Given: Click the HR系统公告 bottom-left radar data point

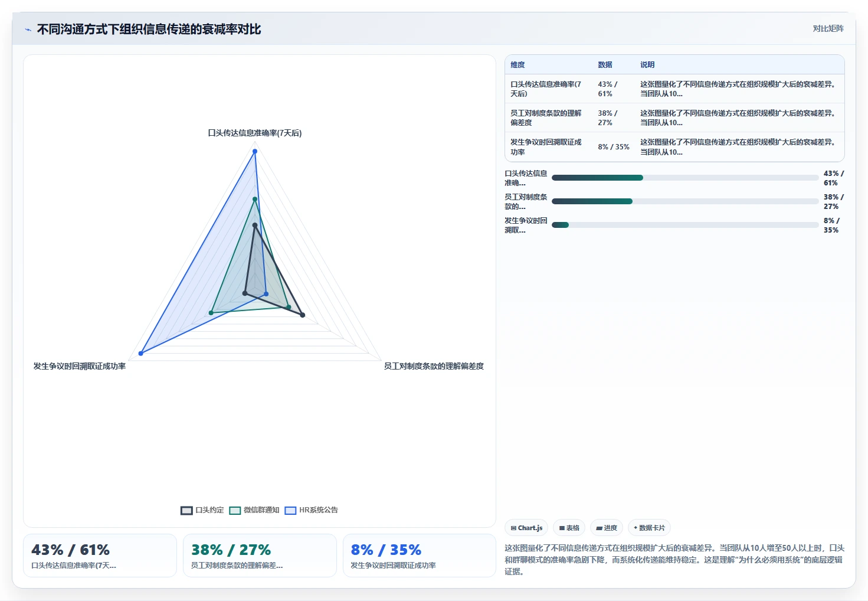Looking at the screenshot, I should 141,353.
